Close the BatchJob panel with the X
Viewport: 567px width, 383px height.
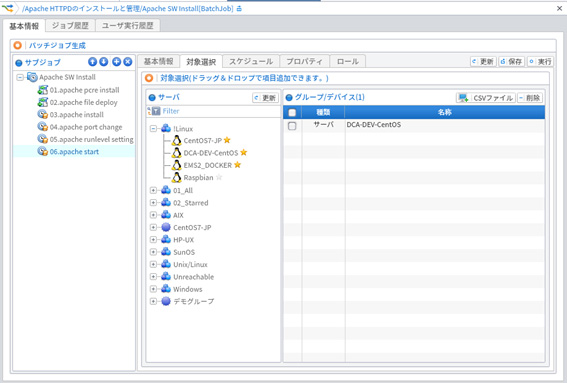coord(559,8)
